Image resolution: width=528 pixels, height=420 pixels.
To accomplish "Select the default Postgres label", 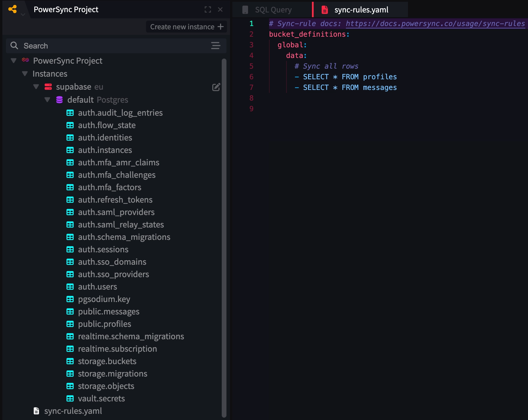I will (x=98, y=100).
